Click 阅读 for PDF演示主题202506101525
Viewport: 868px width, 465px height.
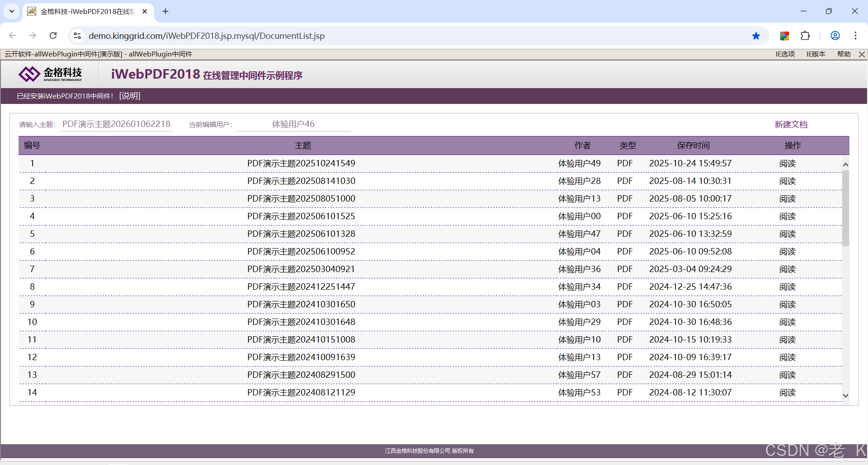click(788, 216)
